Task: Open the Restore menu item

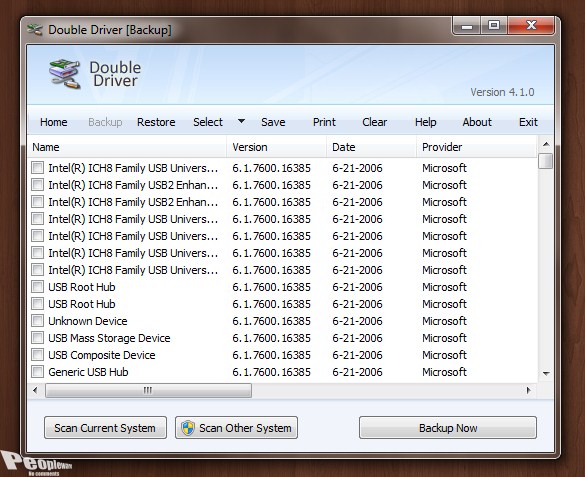Action: click(156, 122)
